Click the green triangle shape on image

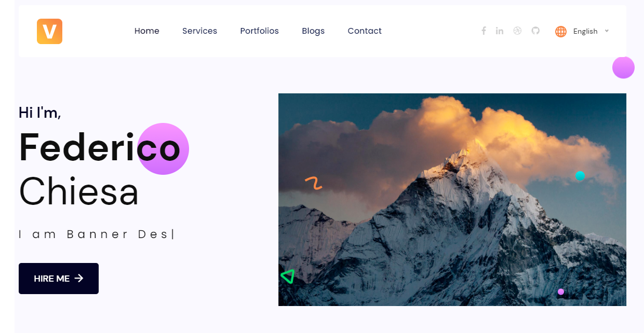(x=288, y=276)
